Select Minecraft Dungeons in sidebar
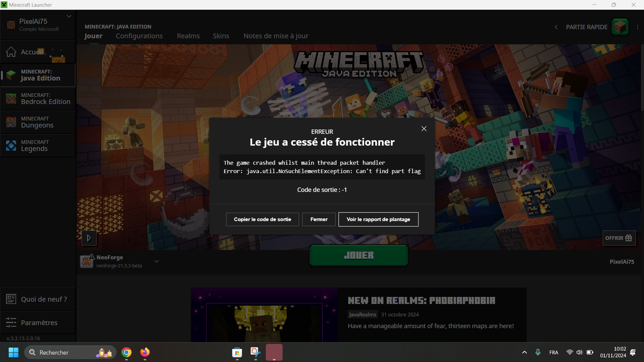The height and width of the screenshot is (362, 644). pos(38,122)
